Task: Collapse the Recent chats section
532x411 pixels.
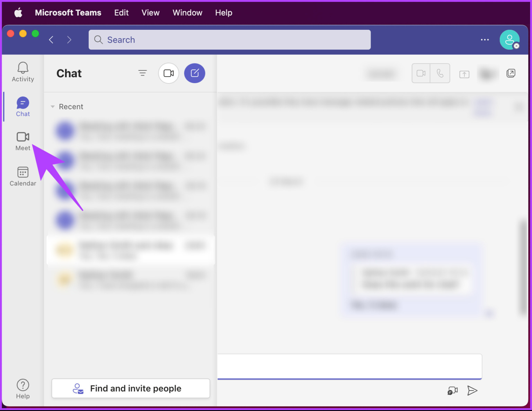Action: tap(52, 106)
